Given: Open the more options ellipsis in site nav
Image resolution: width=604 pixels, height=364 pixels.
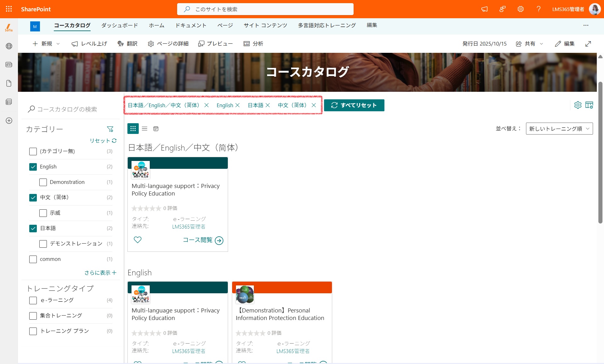Looking at the screenshot, I should [586, 25].
